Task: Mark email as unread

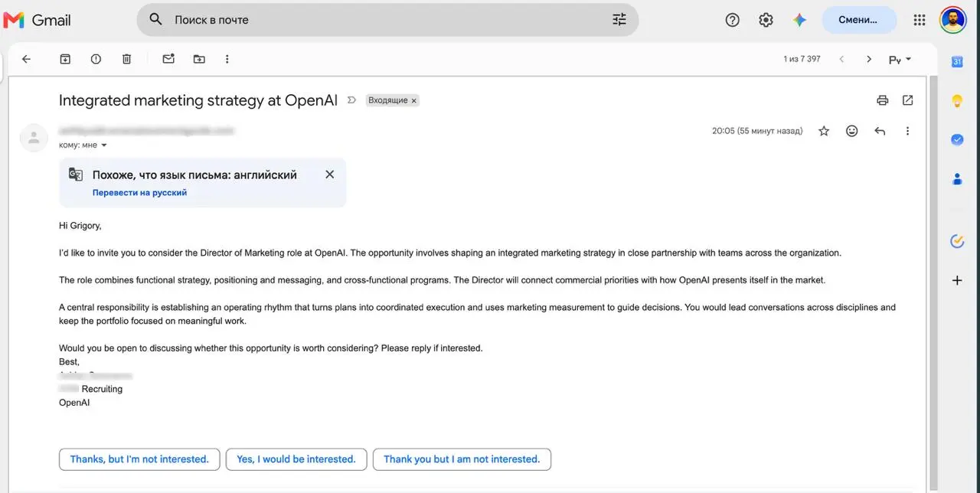Action: click(x=168, y=59)
